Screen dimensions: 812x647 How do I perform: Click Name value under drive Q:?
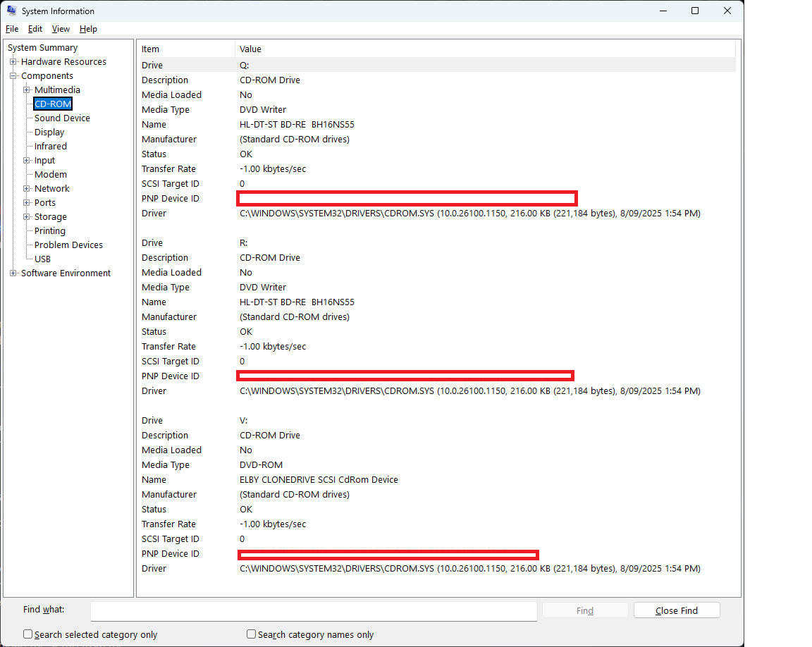coord(297,125)
